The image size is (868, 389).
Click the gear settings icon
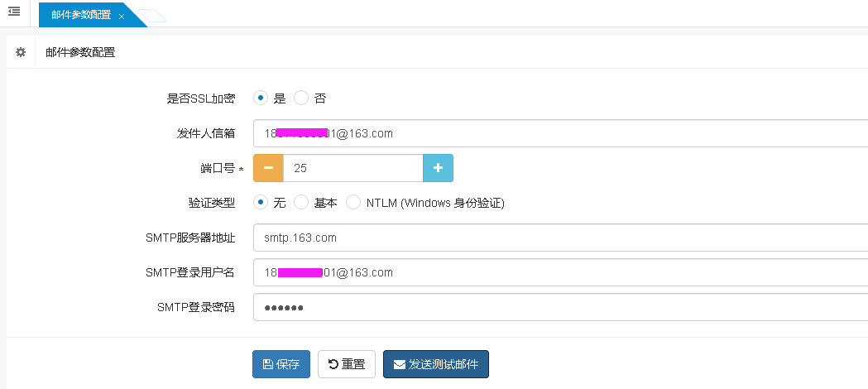21,52
